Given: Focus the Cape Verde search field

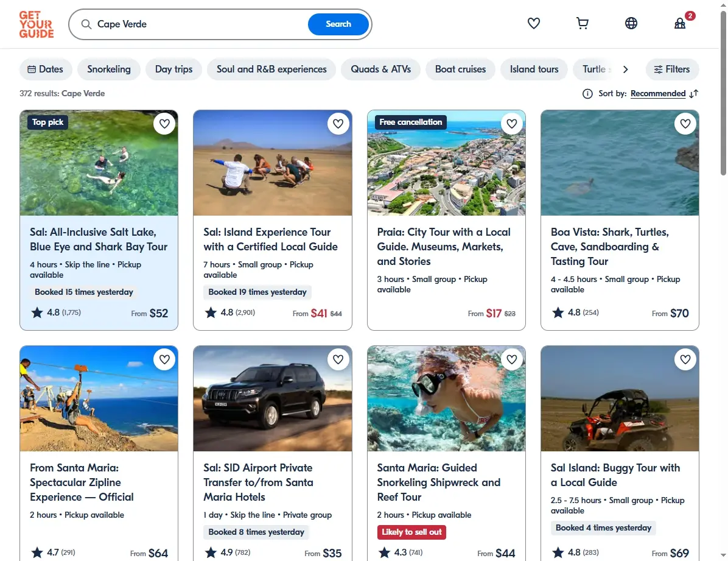Looking at the screenshot, I should point(200,24).
